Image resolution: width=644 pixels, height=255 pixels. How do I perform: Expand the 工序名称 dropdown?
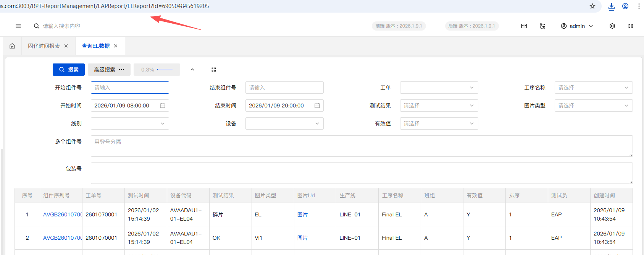click(594, 88)
